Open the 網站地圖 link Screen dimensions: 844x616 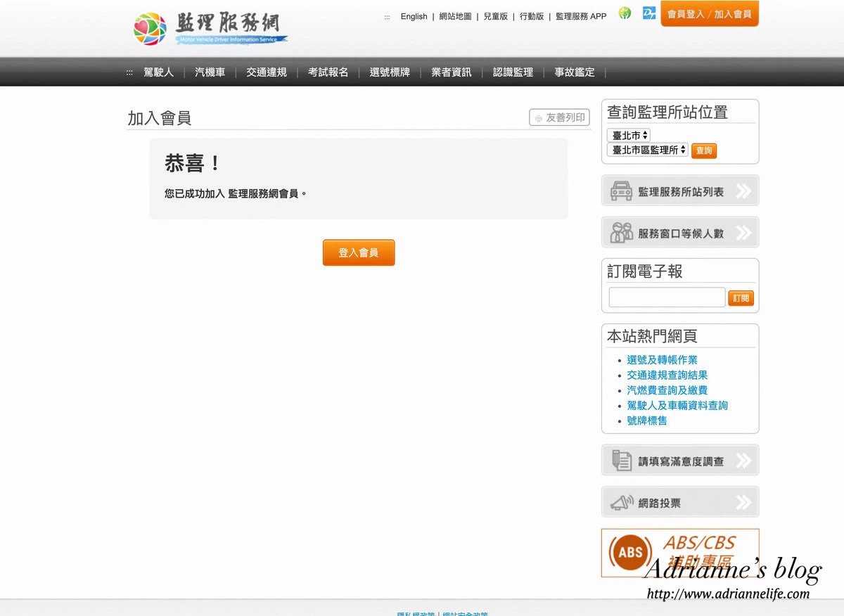(455, 16)
